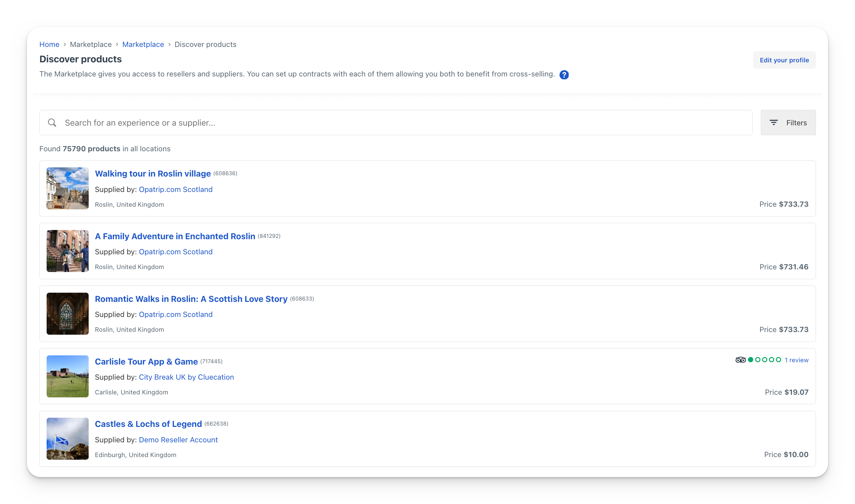
Task: Click the Scottish flag Castles & Lochs thumbnail
Action: [x=68, y=439]
